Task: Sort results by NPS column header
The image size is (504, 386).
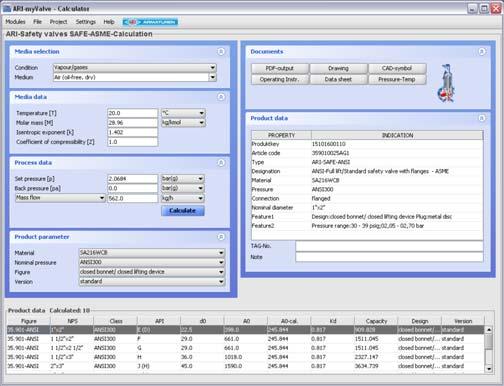Action: click(x=72, y=321)
